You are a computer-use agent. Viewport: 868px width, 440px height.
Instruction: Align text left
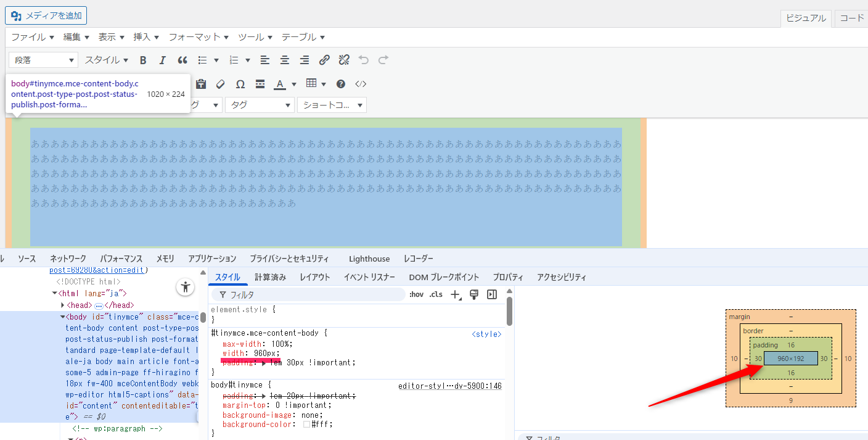click(x=265, y=60)
